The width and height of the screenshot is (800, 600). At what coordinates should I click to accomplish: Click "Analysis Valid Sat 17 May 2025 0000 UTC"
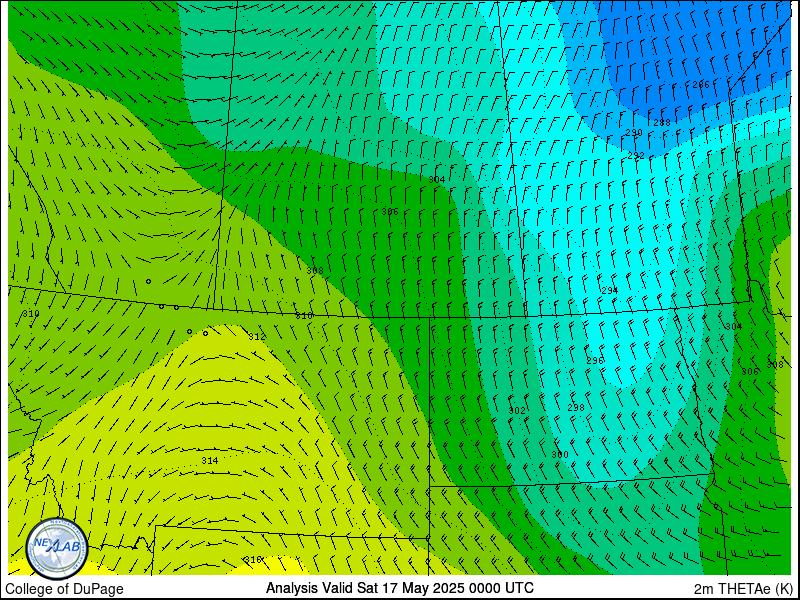[x=399, y=588]
